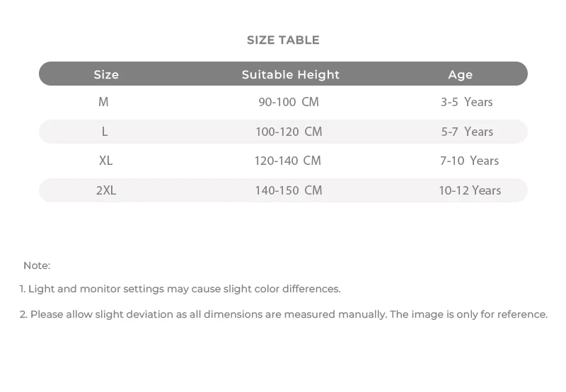
Task: Click the M size cell
Action: pyautogui.click(x=103, y=102)
